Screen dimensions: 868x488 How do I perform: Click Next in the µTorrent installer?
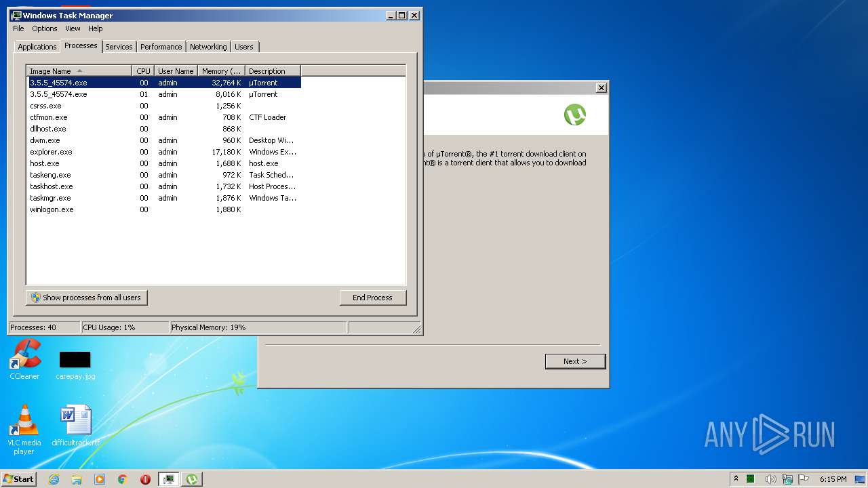coord(575,361)
